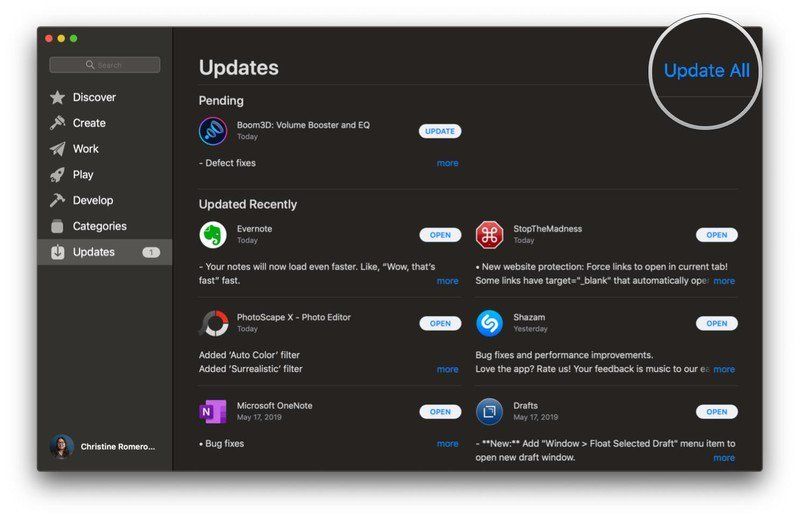Focus the Search input field
The image size is (800, 520).
pyautogui.click(x=105, y=65)
